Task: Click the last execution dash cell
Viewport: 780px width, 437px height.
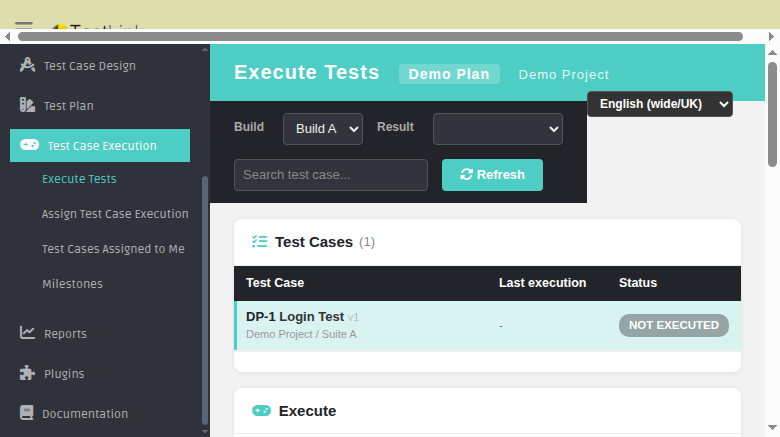Action: point(501,326)
